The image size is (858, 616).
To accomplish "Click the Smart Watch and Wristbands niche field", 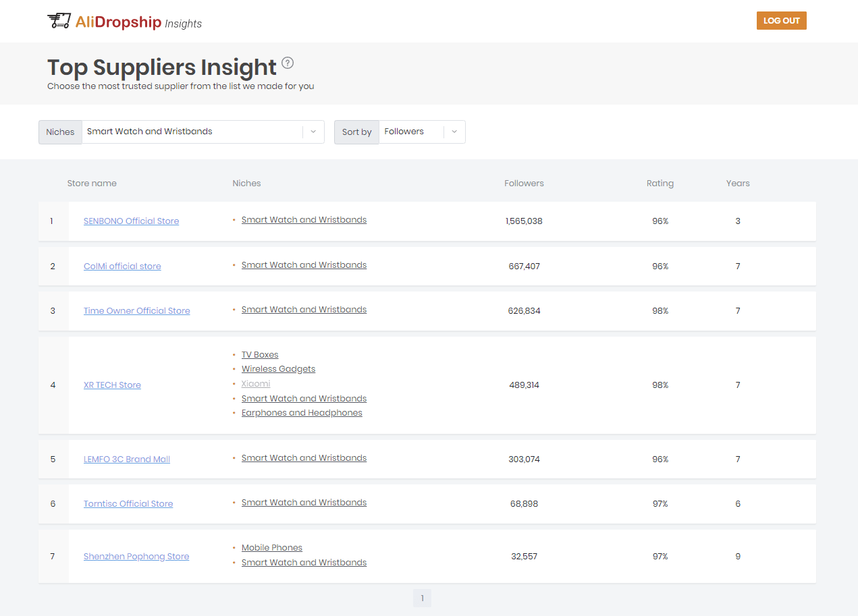I will click(x=192, y=132).
